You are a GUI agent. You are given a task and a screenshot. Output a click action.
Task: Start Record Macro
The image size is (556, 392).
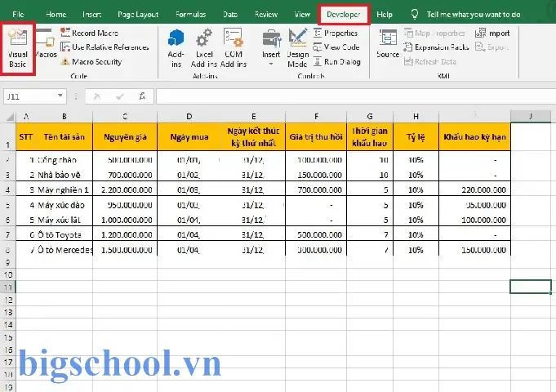90,33
